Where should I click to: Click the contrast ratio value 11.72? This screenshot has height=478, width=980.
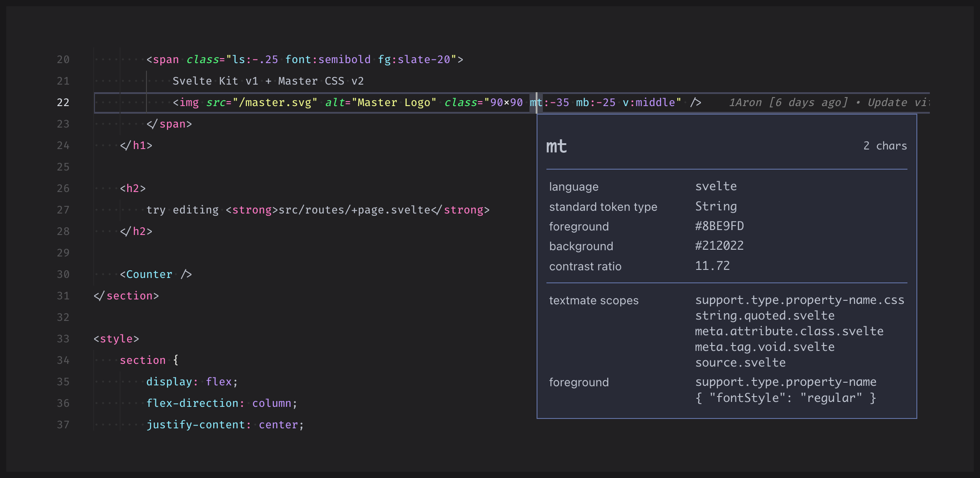[x=712, y=265]
